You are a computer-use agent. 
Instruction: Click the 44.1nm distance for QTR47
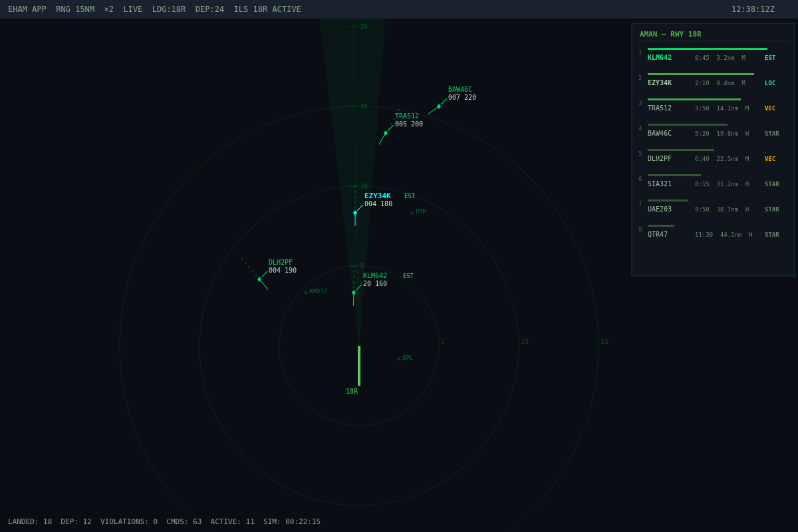731,235
